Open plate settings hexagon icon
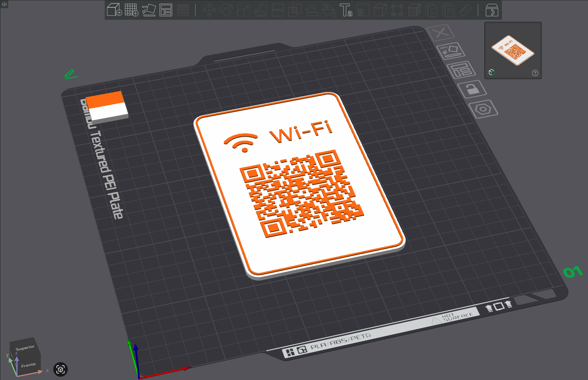 pyautogui.click(x=483, y=109)
